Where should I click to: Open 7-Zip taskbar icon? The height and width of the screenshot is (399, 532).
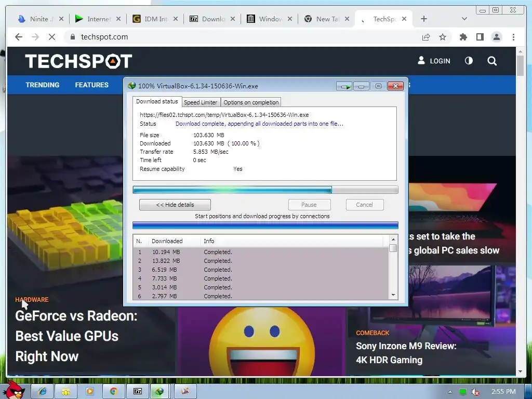137,392
